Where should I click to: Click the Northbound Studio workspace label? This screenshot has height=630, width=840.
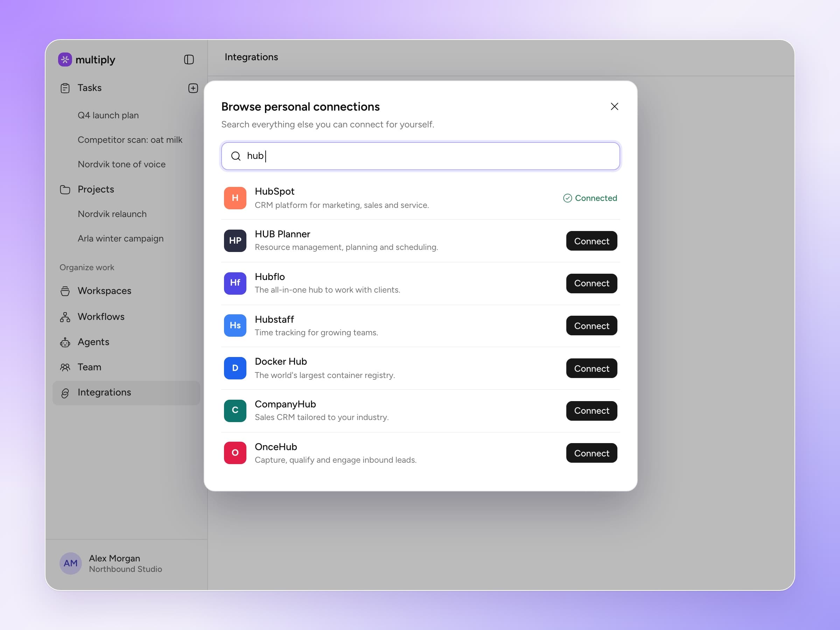point(125,569)
